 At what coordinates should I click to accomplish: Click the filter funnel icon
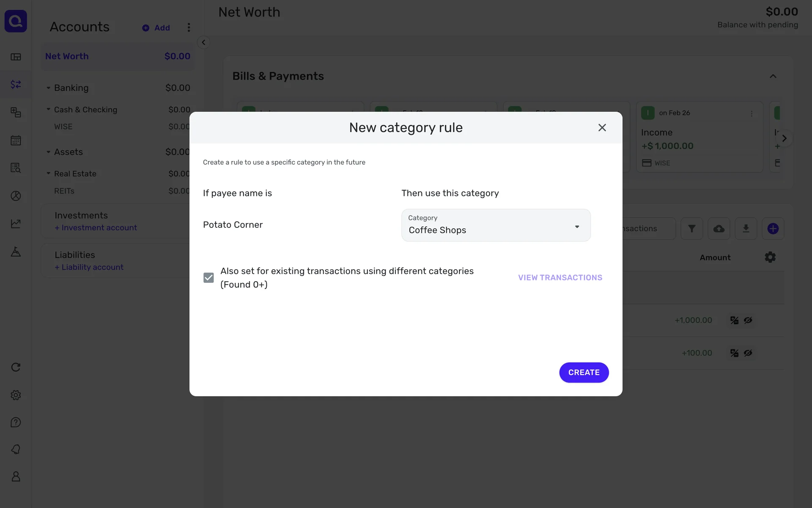click(x=691, y=229)
